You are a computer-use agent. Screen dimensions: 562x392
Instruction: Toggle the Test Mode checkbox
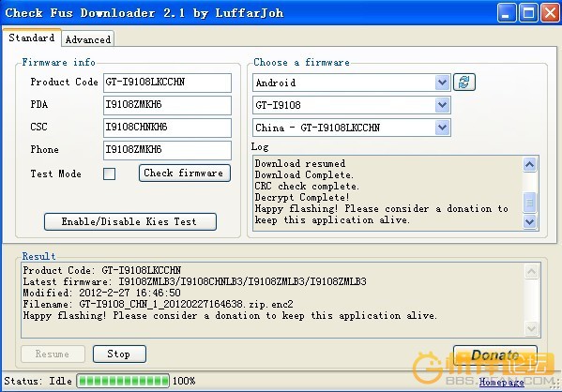pyautogui.click(x=110, y=174)
